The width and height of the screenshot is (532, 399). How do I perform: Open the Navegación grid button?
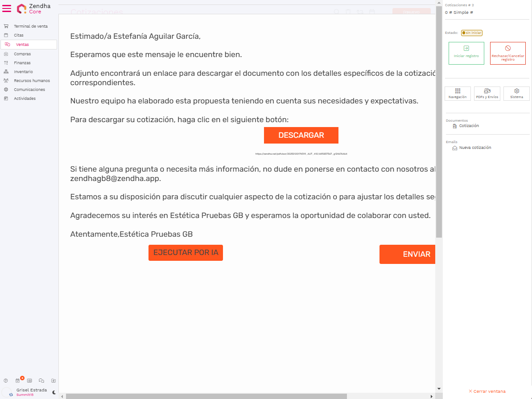click(x=458, y=94)
